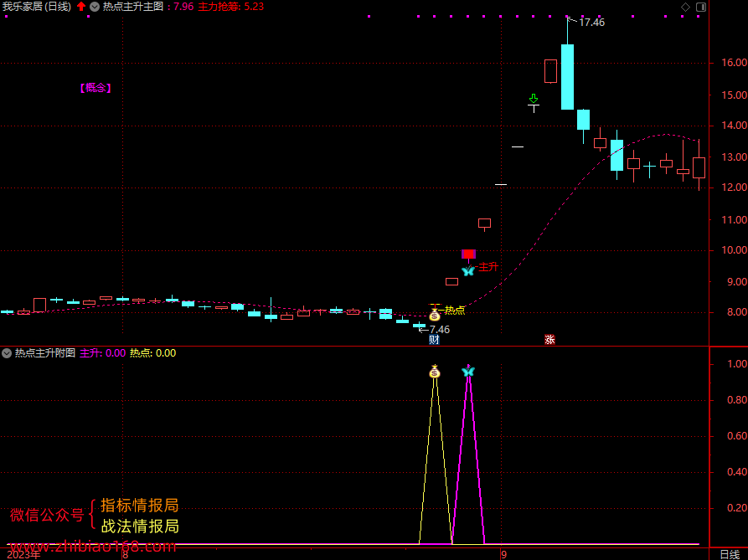Image resolution: width=748 pixels, height=560 pixels.
Task: Switch period using 日线 button at bottom right
Action: pyautogui.click(x=730, y=554)
